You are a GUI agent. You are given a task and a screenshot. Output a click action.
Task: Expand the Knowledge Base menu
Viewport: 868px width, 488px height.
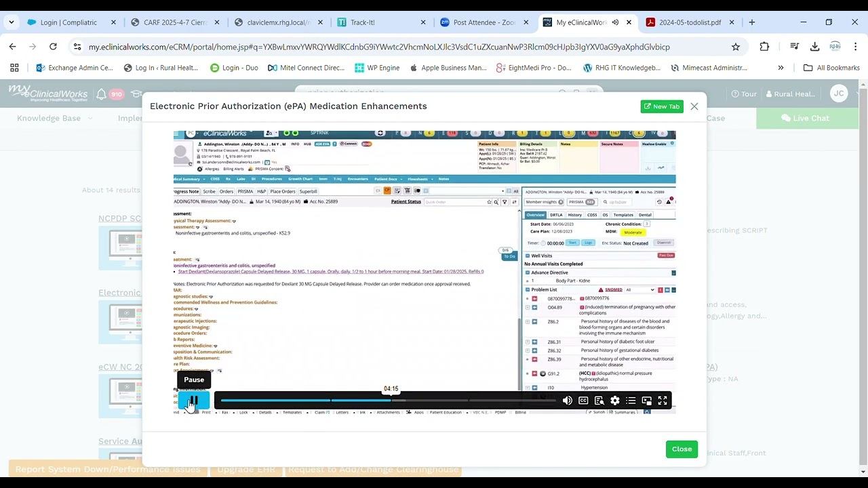pyautogui.click(x=55, y=118)
